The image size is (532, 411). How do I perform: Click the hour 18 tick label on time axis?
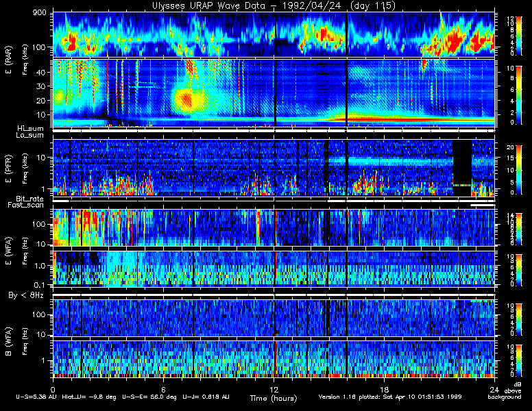(384, 389)
